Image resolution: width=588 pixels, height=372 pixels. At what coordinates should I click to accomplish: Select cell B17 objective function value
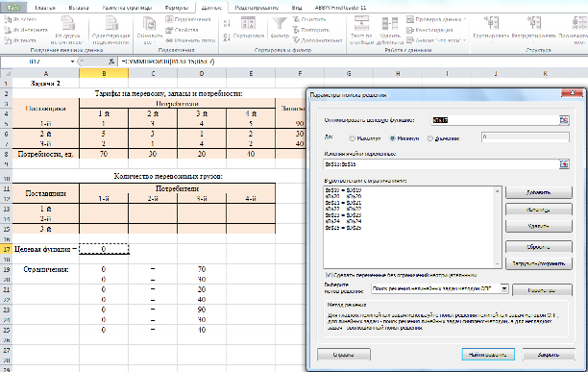click(104, 249)
